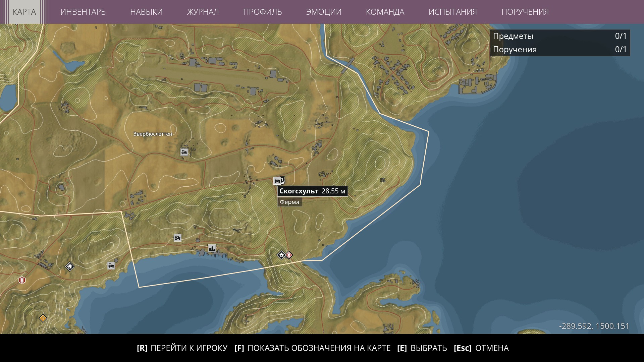
Task: Click the ВЫБРАТЬ prompt
Action: pyautogui.click(x=422, y=348)
